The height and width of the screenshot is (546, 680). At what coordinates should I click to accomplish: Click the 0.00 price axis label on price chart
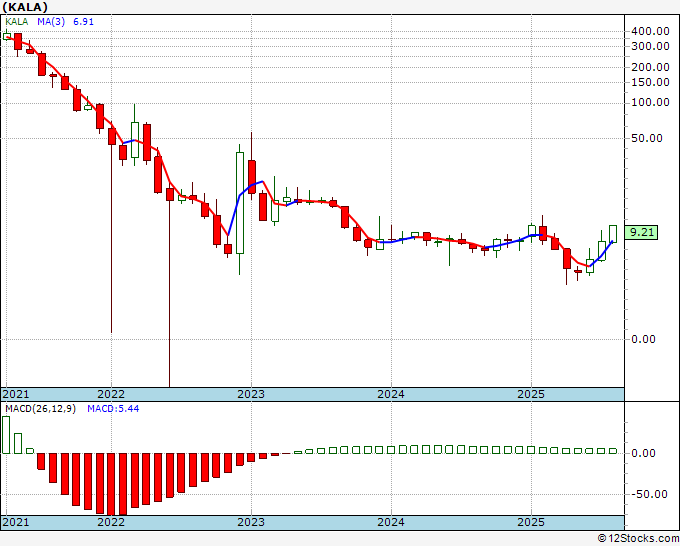coord(643,339)
